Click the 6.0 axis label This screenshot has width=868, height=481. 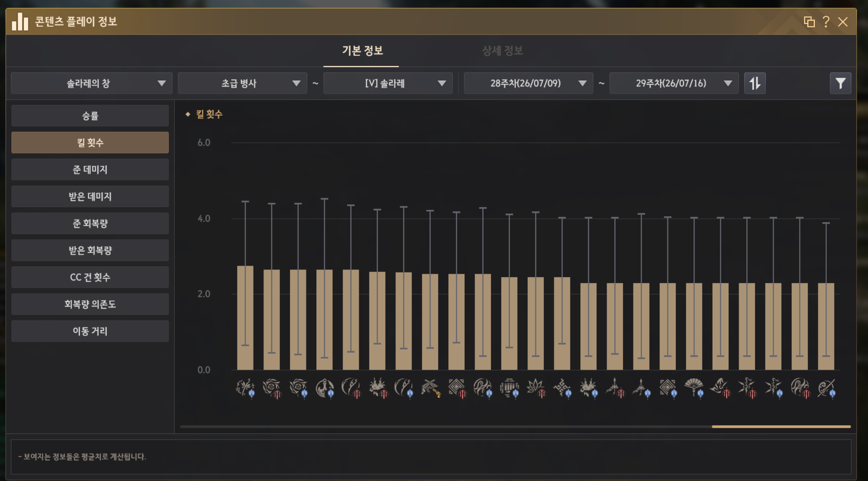(204, 143)
